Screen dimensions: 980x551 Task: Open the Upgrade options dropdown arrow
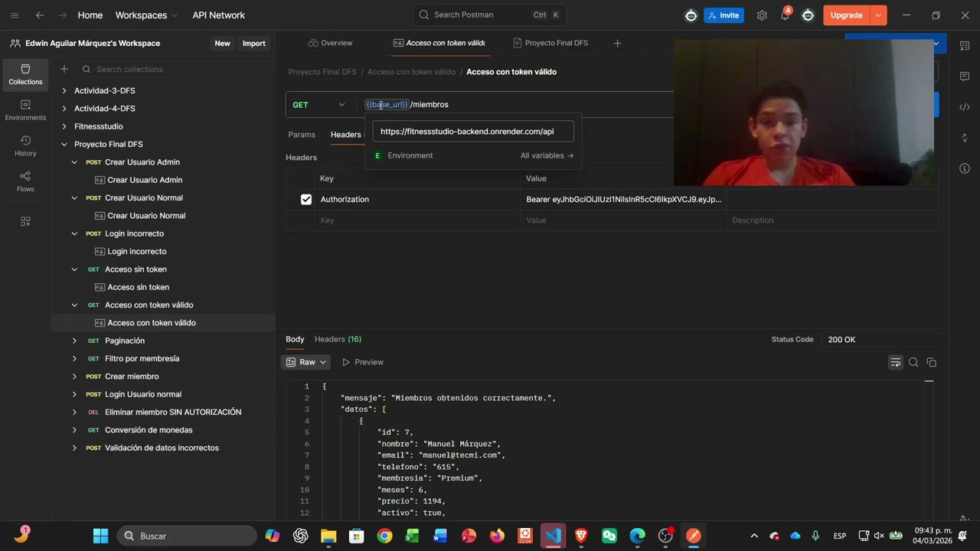click(879, 15)
